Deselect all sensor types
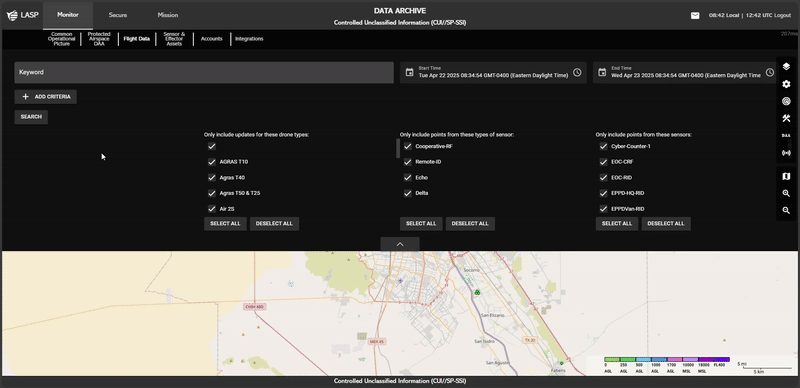800x388 pixels. tap(470, 224)
